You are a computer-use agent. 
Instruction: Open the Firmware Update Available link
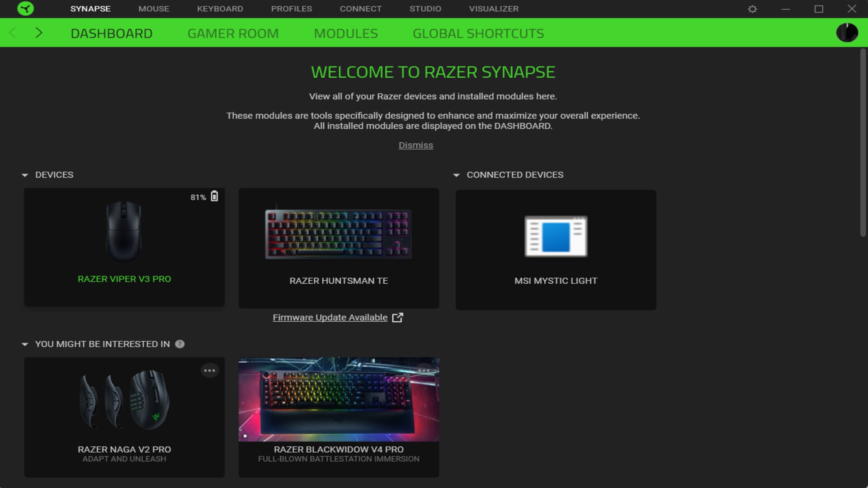point(330,317)
